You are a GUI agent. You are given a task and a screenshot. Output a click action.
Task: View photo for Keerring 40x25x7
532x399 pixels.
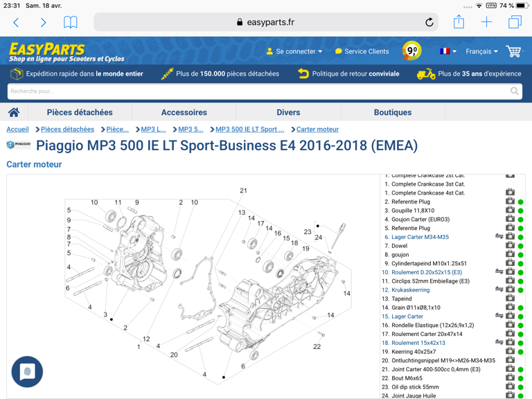510,351
